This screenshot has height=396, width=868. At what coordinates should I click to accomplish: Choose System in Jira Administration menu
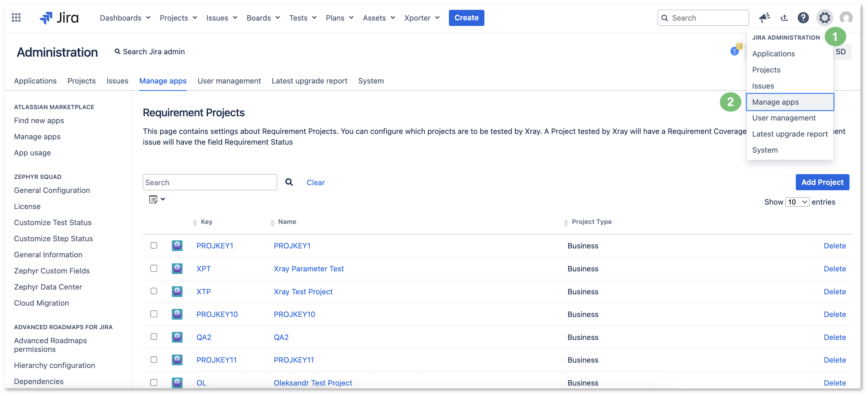point(790,150)
